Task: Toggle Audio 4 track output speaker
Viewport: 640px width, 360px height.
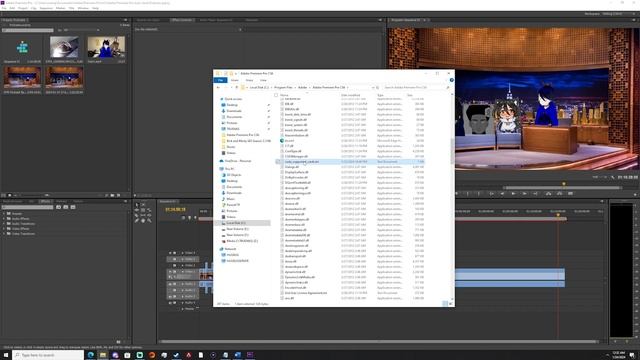Action: 170,303
